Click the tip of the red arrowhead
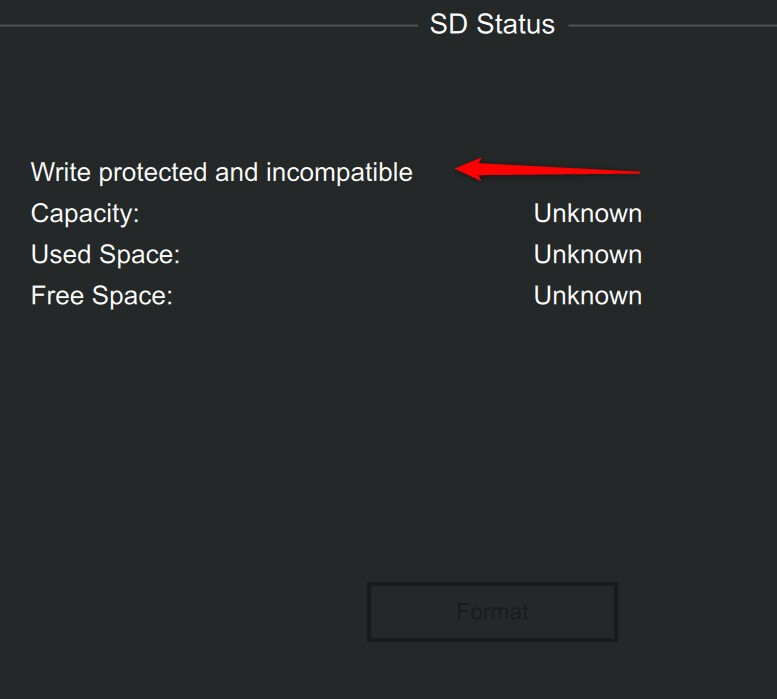 point(458,169)
